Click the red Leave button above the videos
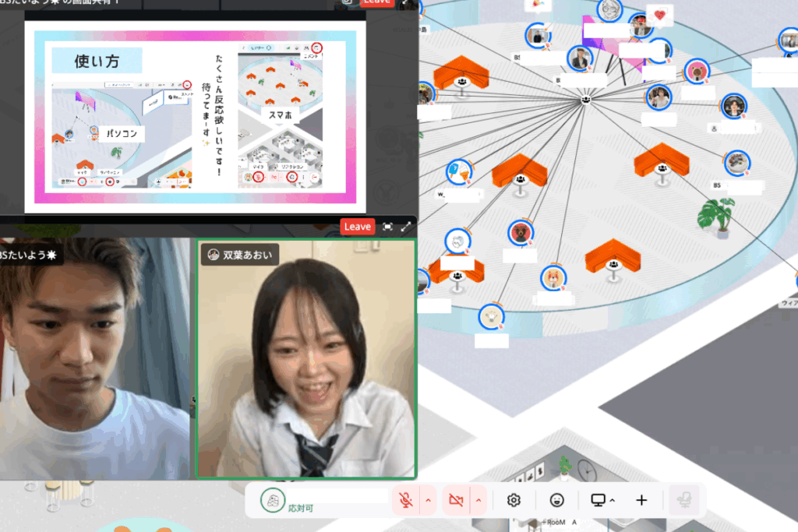Image resolution: width=798 pixels, height=532 pixels. click(357, 227)
